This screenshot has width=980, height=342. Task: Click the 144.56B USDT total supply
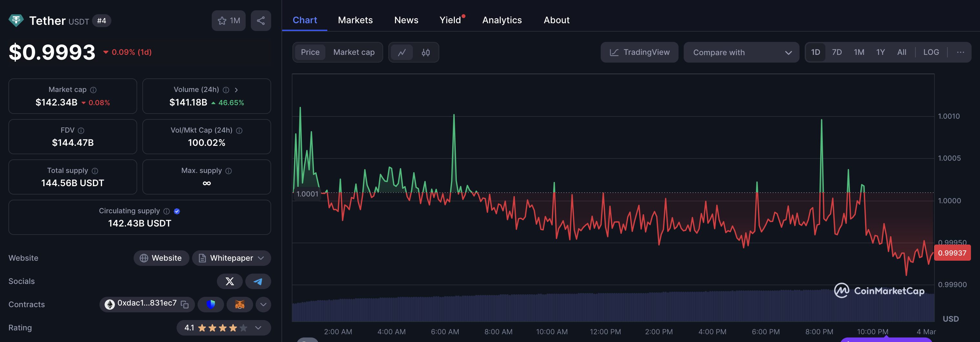pos(73,183)
